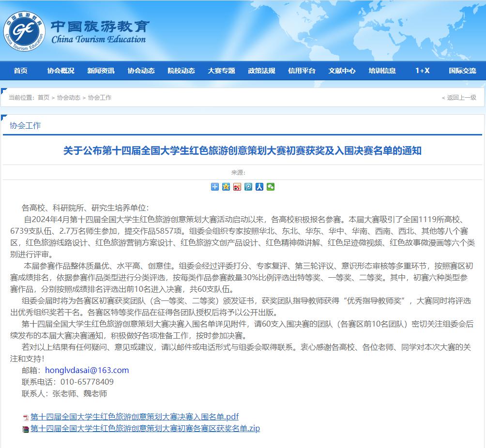Open the 1+X navigation item

tap(422, 71)
